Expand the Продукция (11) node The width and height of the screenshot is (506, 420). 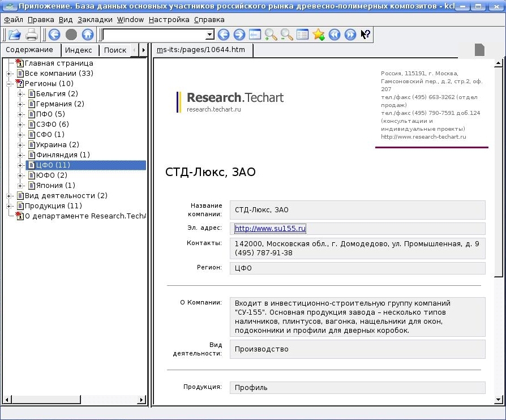pyautogui.click(x=9, y=206)
